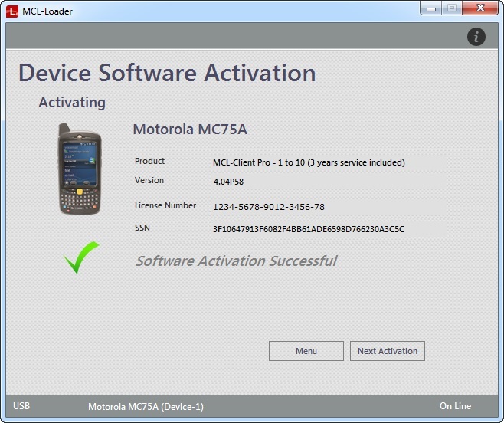Screen dimensions: 504x423
Task: Click the green success checkmark icon
Action: tap(81, 257)
